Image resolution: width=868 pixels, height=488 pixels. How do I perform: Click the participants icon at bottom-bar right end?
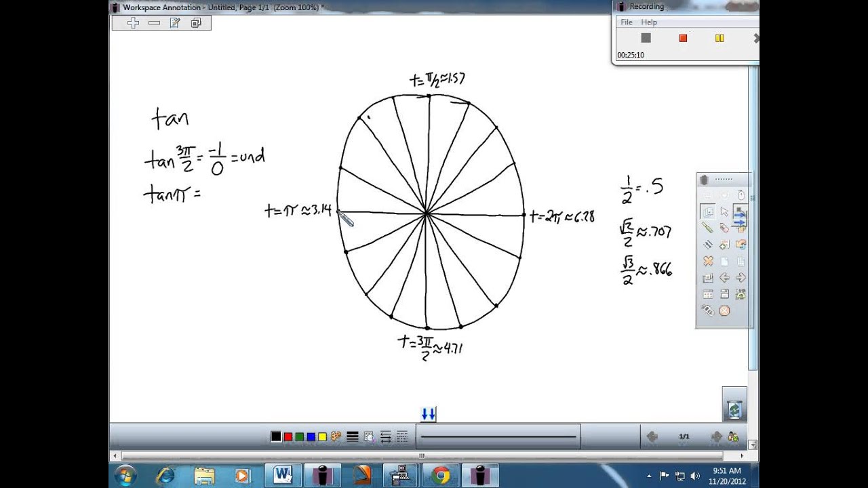733,436
